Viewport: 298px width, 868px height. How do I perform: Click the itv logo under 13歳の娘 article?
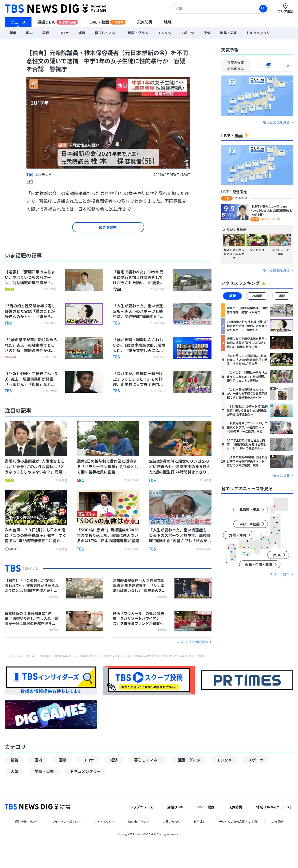8,323
